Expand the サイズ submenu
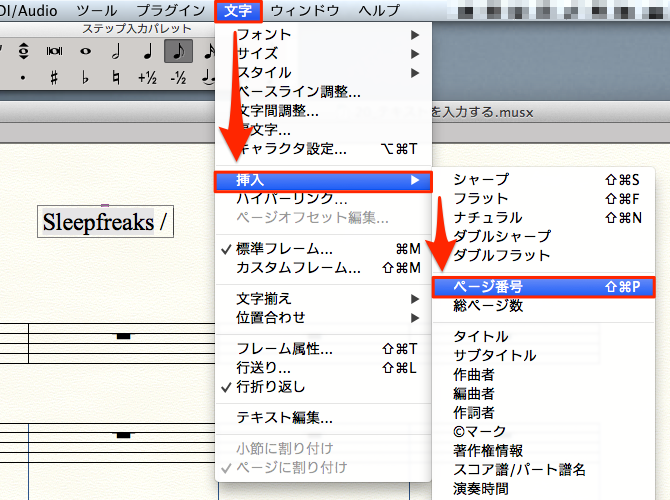 [x=323, y=54]
